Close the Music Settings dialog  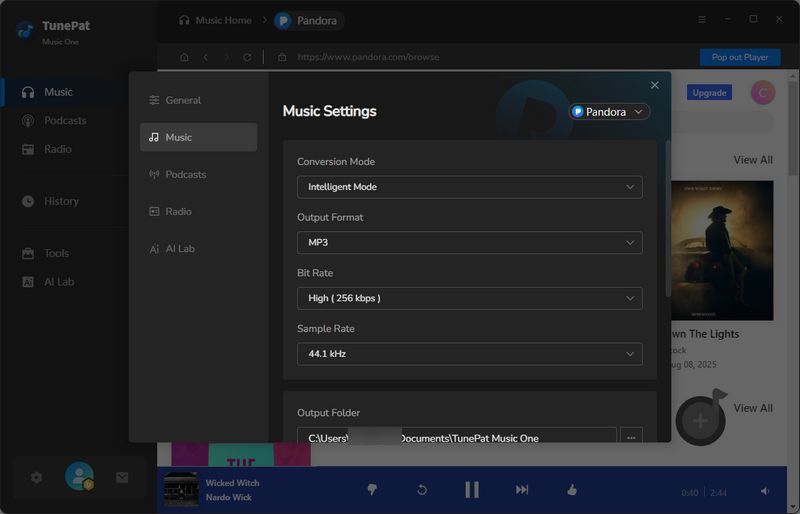[x=655, y=86]
